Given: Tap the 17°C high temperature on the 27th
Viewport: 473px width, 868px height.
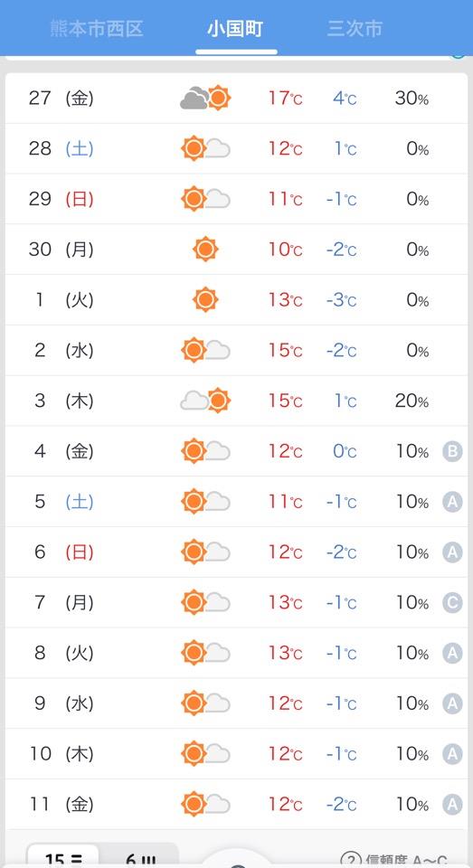Looking at the screenshot, I should (x=285, y=99).
